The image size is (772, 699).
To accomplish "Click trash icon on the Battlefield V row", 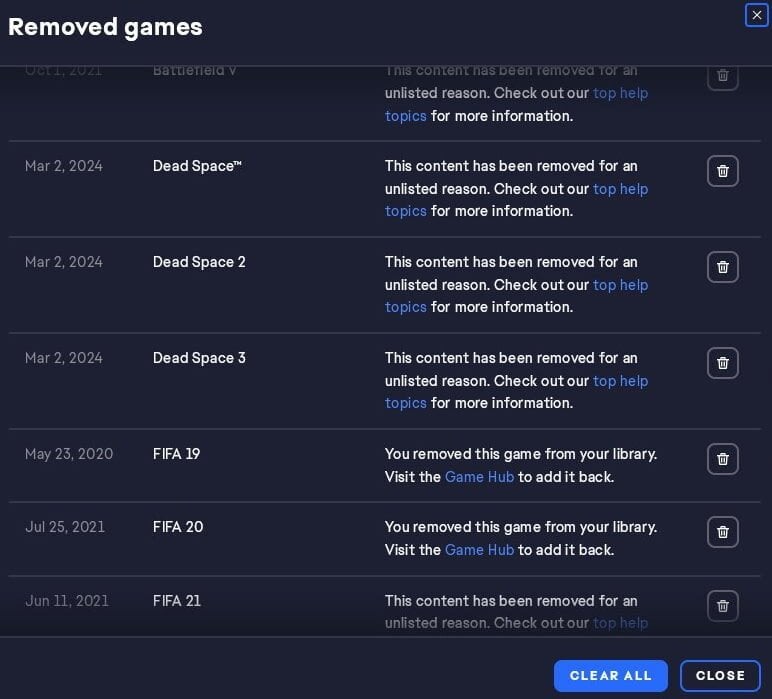I will [722, 78].
